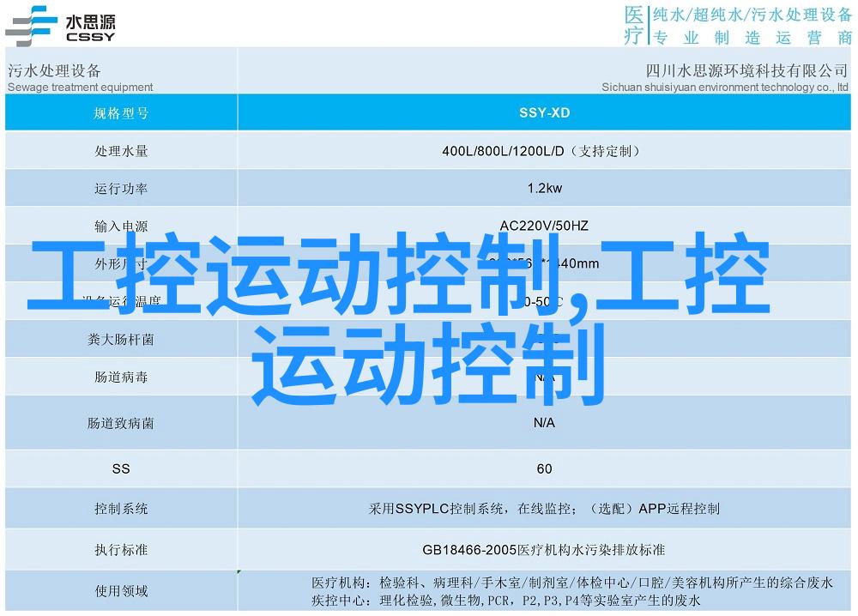The width and height of the screenshot is (858, 616).
Task: Click 四川水思源环境科技有限公司 company name
Action: tap(734, 70)
